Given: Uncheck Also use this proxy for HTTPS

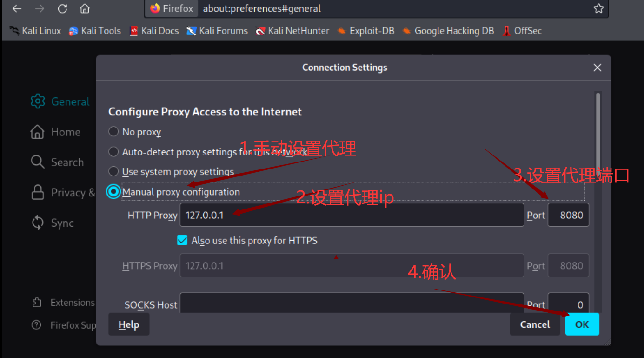Looking at the screenshot, I should [182, 240].
